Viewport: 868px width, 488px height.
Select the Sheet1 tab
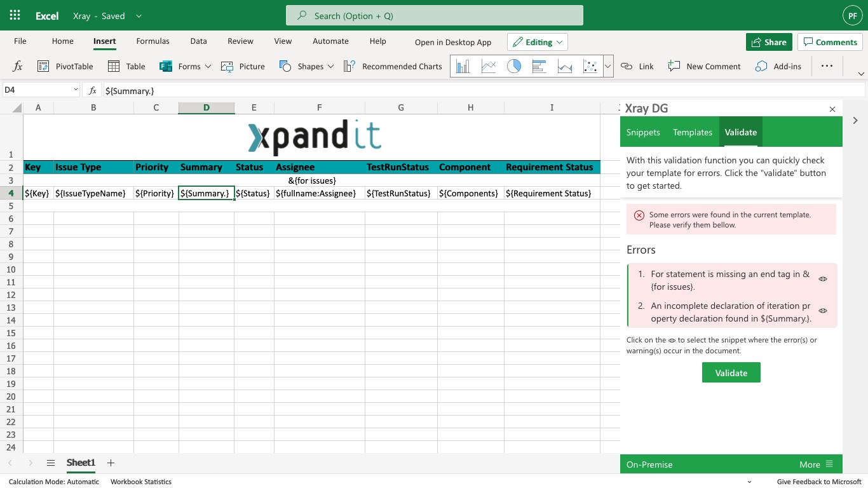81,463
